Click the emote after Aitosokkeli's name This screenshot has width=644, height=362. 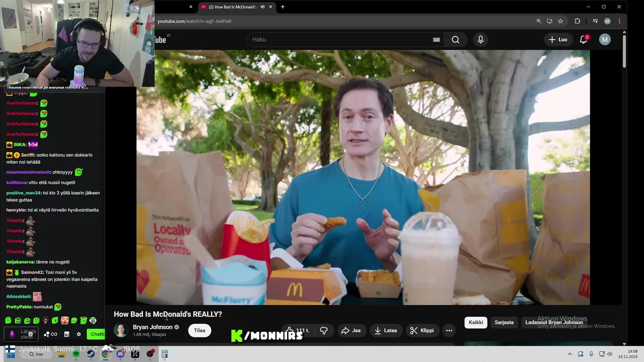[x=37, y=297]
